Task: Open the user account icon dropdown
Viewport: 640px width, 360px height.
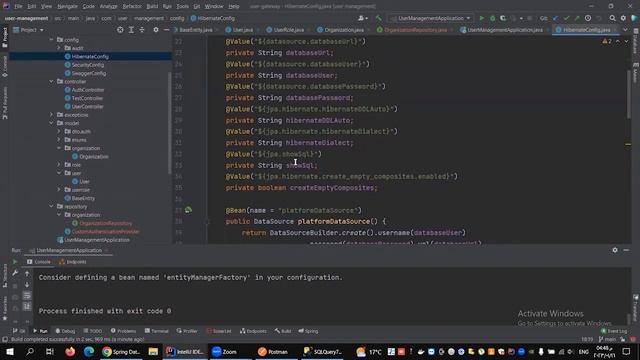Action: click(x=362, y=18)
